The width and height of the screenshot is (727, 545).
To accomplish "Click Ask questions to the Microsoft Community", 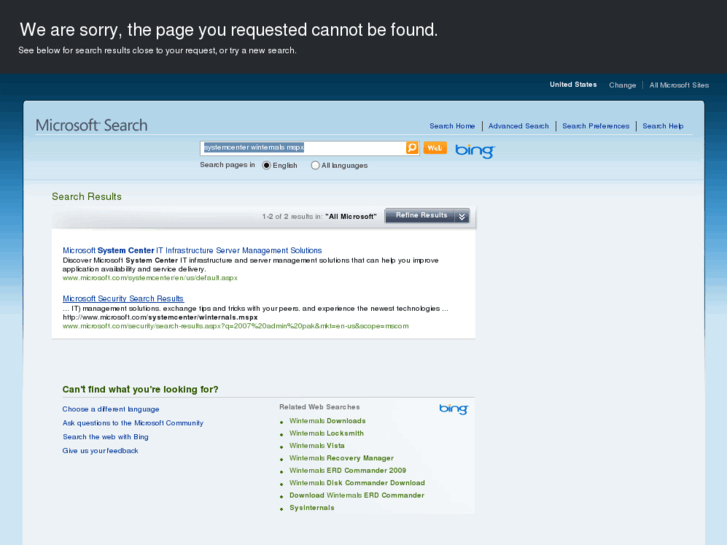I will click(x=133, y=423).
